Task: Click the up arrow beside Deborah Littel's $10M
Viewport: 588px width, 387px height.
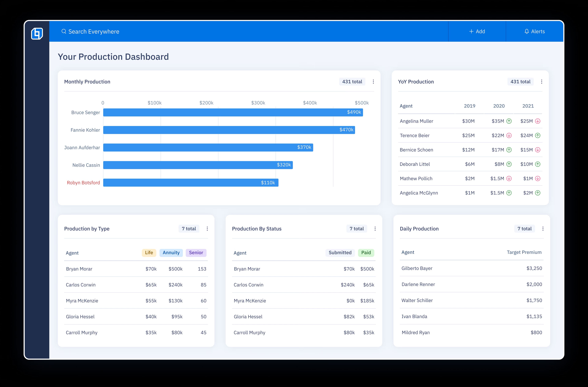Action: tap(538, 164)
